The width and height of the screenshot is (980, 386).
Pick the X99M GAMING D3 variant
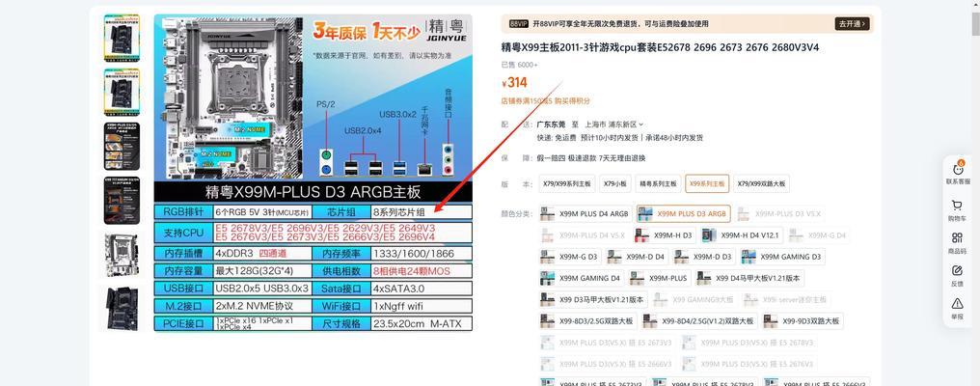pyautogui.click(x=782, y=257)
